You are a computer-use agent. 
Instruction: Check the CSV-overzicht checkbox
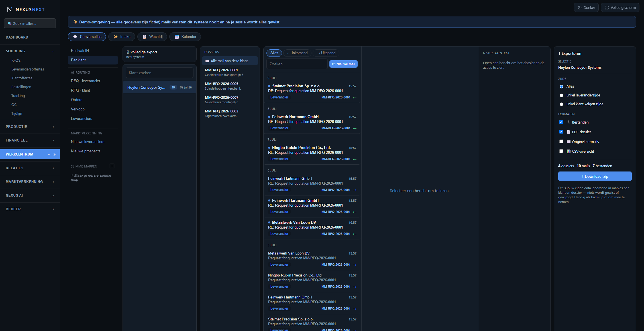click(x=561, y=151)
